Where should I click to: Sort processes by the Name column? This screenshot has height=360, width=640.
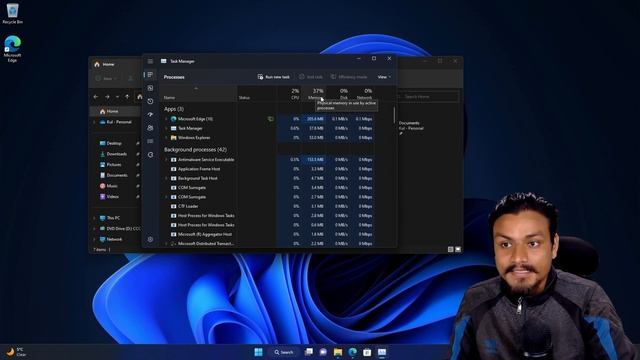(x=198, y=93)
